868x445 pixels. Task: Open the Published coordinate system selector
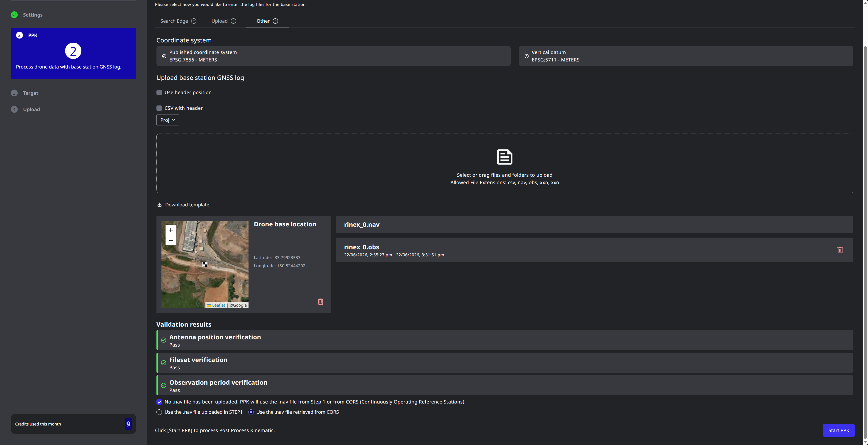333,56
